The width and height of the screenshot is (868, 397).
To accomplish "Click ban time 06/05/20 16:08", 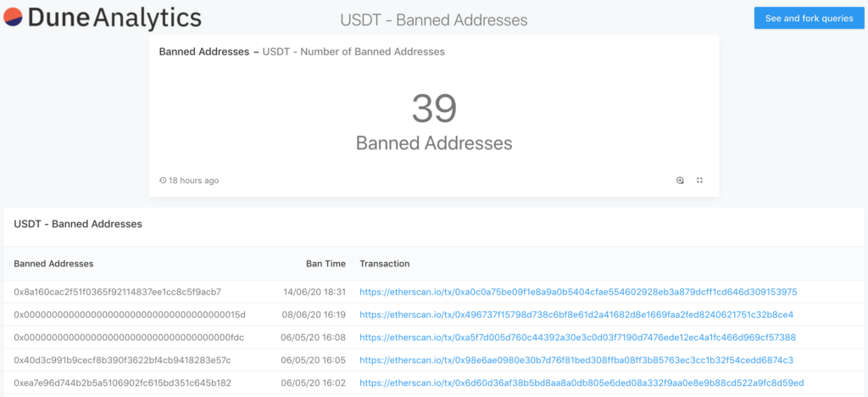I will (x=314, y=338).
